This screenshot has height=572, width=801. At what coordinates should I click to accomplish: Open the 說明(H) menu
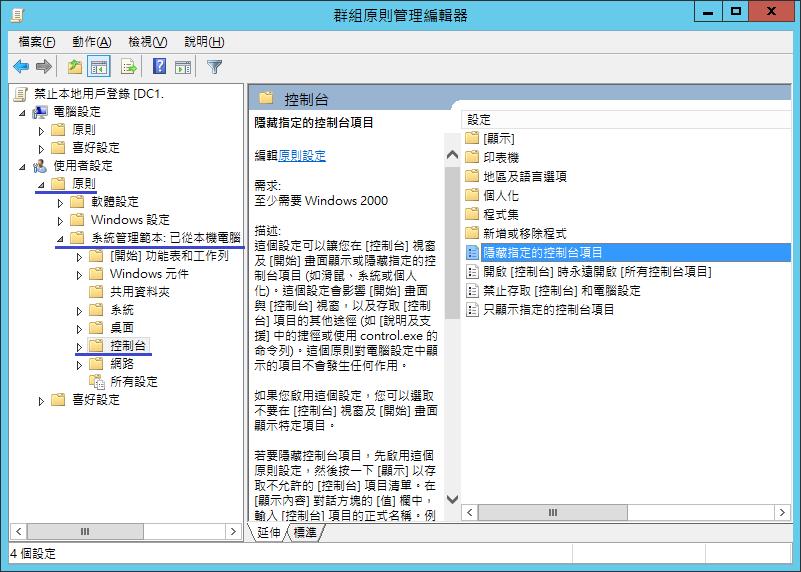tap(204, 42)
